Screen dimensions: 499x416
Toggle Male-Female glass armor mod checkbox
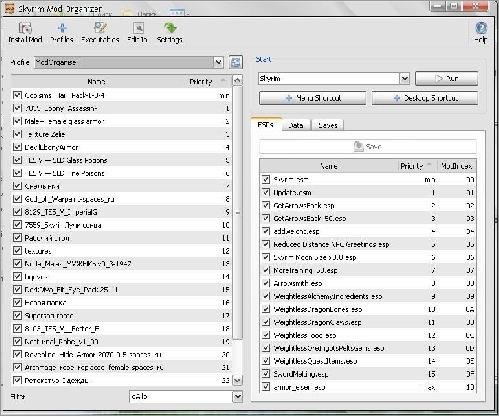pyautogui.click(x=17, y=121)
